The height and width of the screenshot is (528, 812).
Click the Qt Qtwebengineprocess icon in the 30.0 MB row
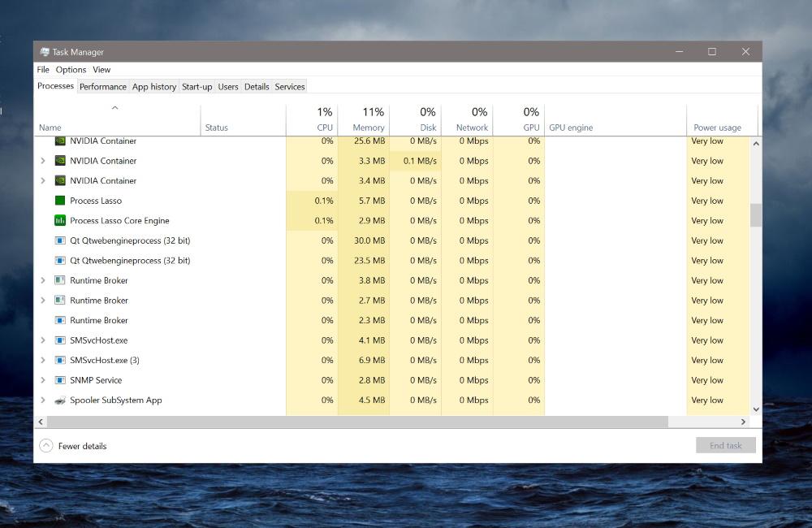tap(60, 240)
